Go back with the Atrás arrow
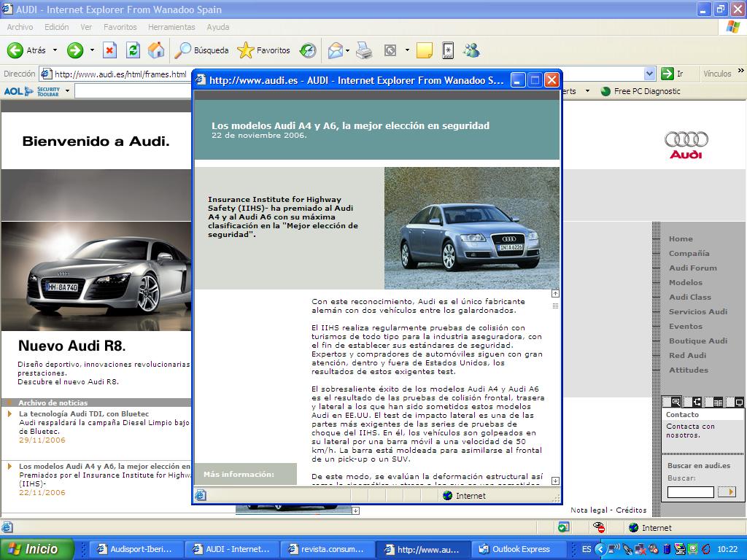Viewport: 747px width, 560px height. click(27, 50)
